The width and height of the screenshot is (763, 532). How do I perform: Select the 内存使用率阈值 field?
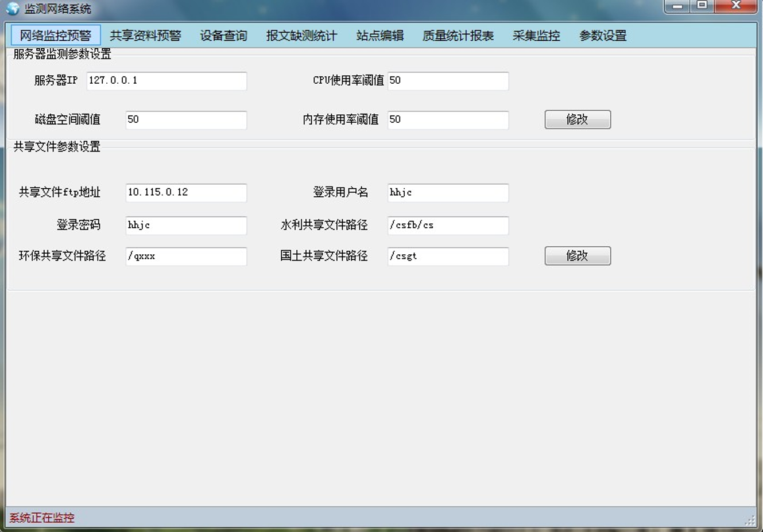[x=448, y=120]
